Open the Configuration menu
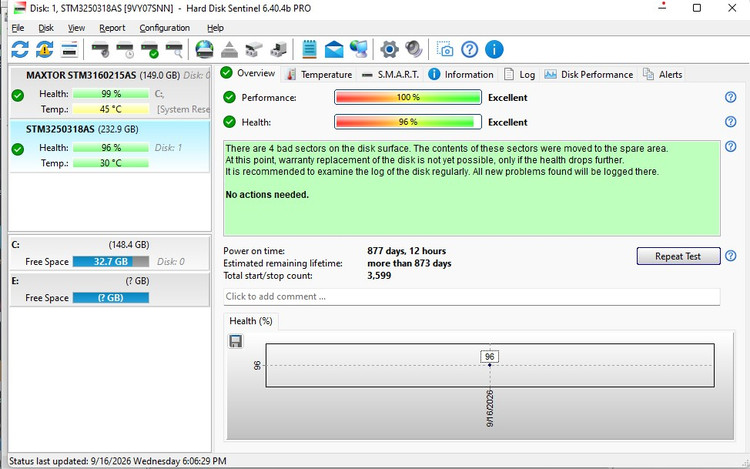750x469 pixels. coord(165,28)
